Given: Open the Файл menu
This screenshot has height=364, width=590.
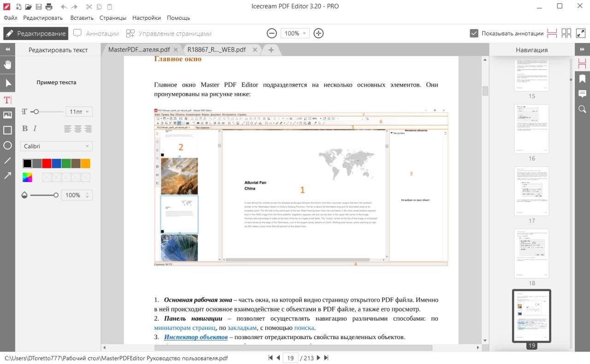Looking at the screenshot, I should click(10, 18).
